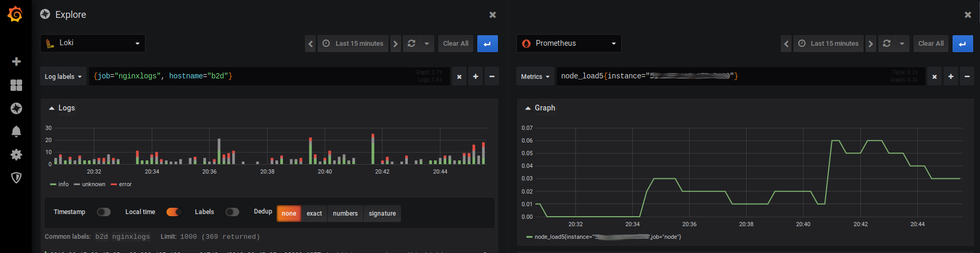Edit the node_load5 query field

741,76
